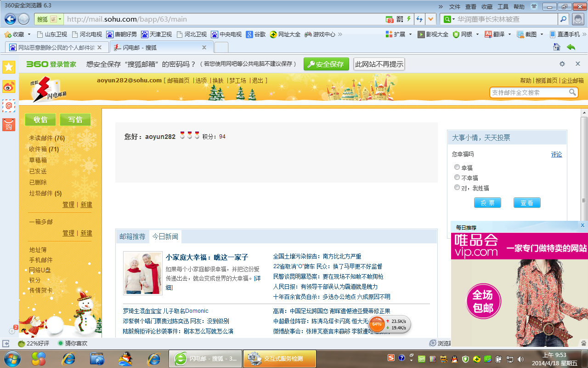Click the 网银 shield icon

(x=456, y=34)
